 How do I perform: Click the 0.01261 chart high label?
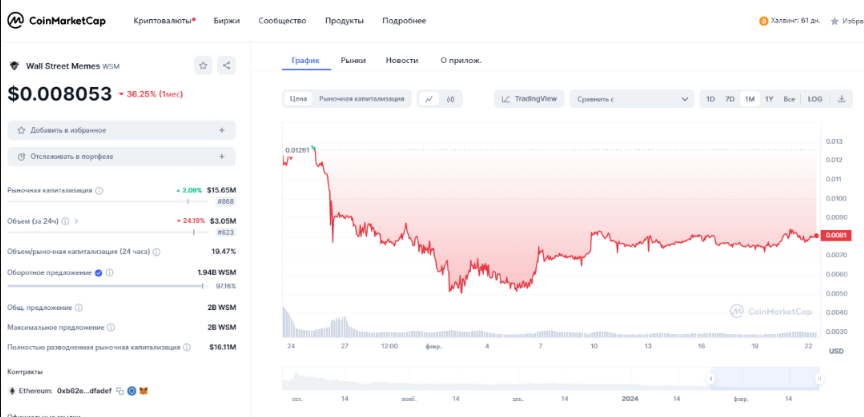click(296, 150)
